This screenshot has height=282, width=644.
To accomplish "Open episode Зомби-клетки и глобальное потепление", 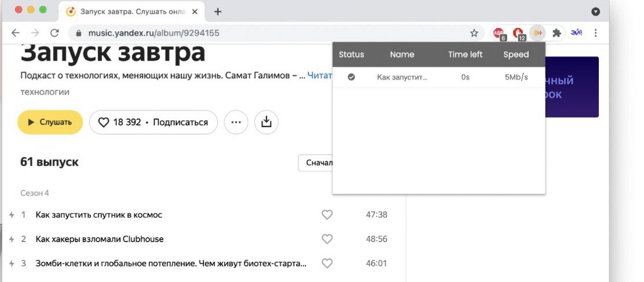I will (171, 263).
